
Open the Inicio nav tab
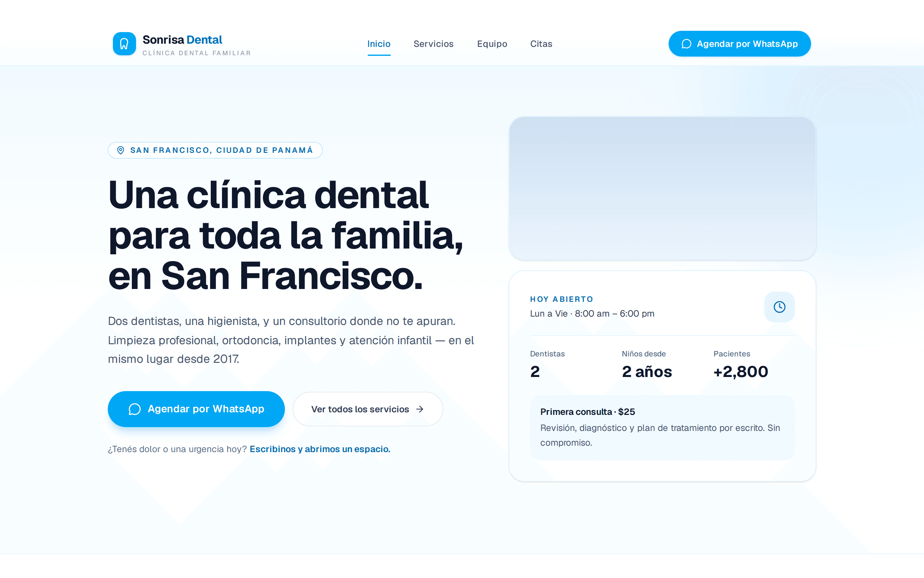pos(379,44)
